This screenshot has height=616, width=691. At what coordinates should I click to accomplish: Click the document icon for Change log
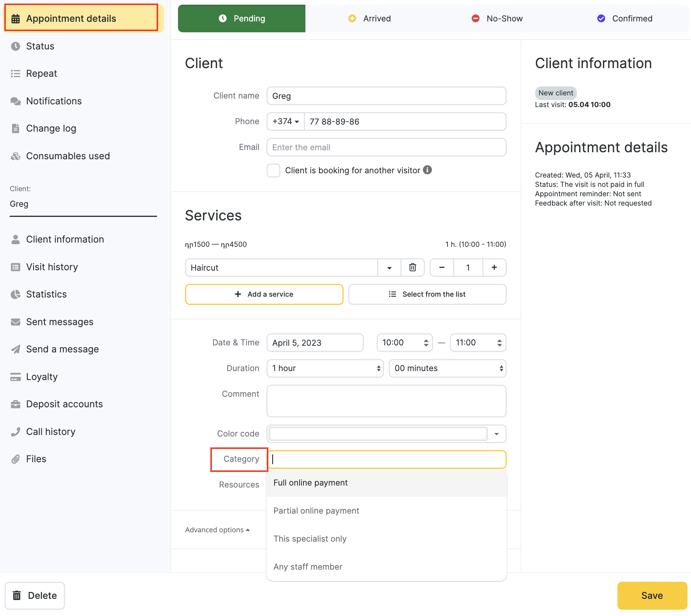pos(16,128)
